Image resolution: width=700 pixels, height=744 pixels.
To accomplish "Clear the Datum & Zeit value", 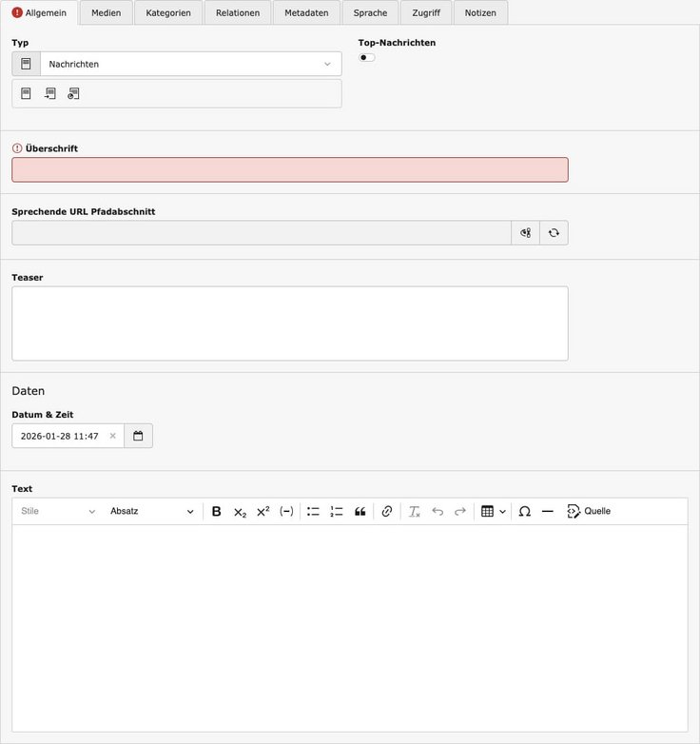I will (112, 436).
